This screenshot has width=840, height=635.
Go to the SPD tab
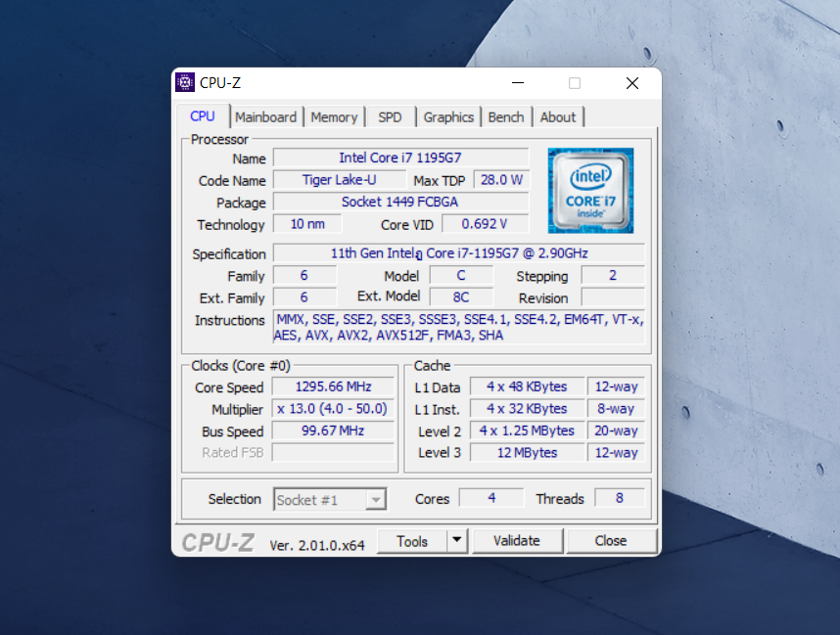(390, 117)
